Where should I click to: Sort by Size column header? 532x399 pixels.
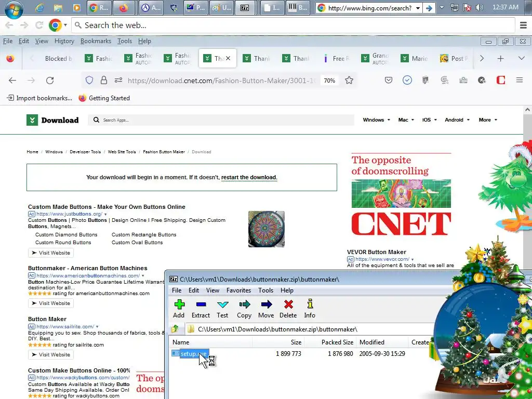(x=278, y=342)
